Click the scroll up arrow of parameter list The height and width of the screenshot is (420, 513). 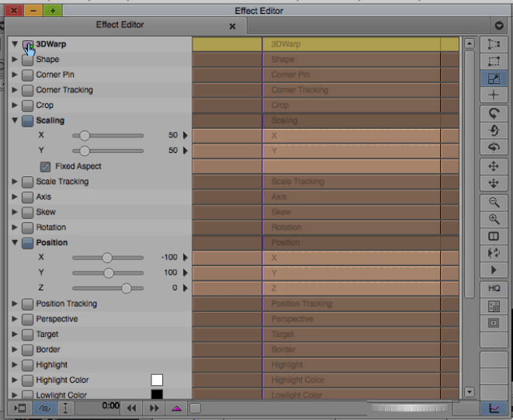(470, 43)
